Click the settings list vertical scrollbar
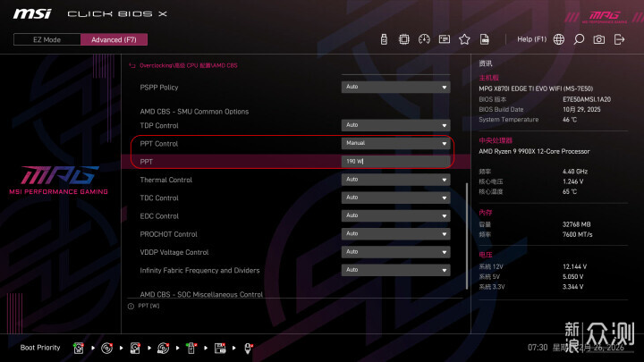The image size is (644, 362). (467, 236)
